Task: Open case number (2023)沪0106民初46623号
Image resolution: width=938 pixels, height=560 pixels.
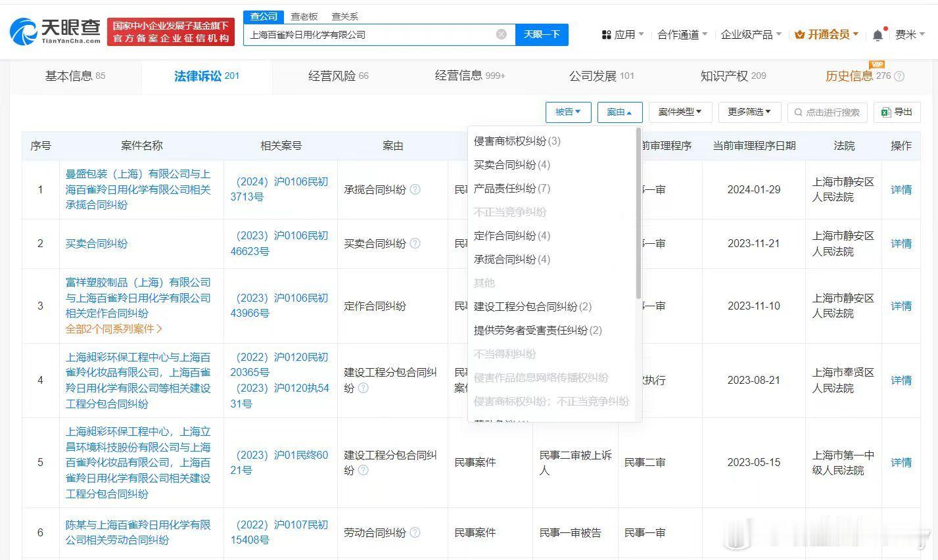Action: click(x=279, y=243)
